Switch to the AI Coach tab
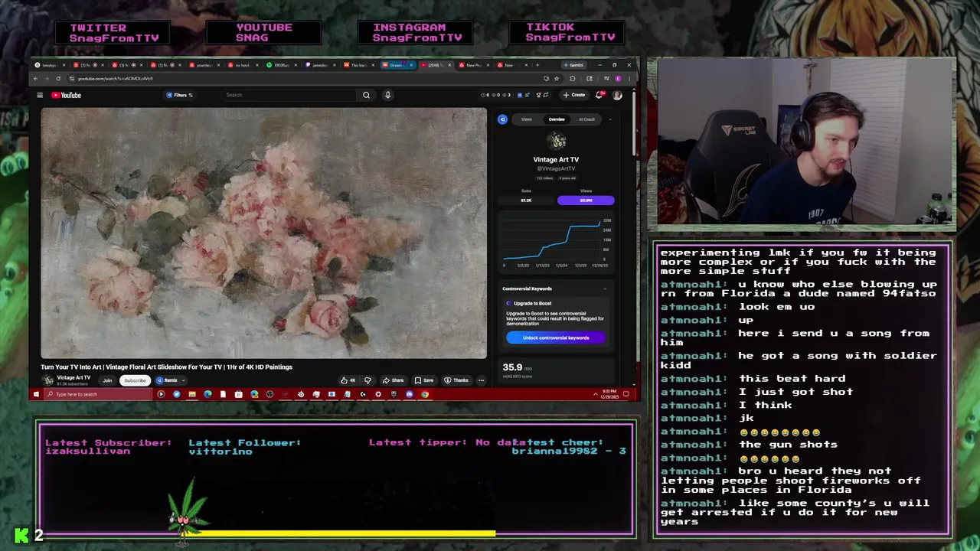980x551 pixels. (586, 119)
